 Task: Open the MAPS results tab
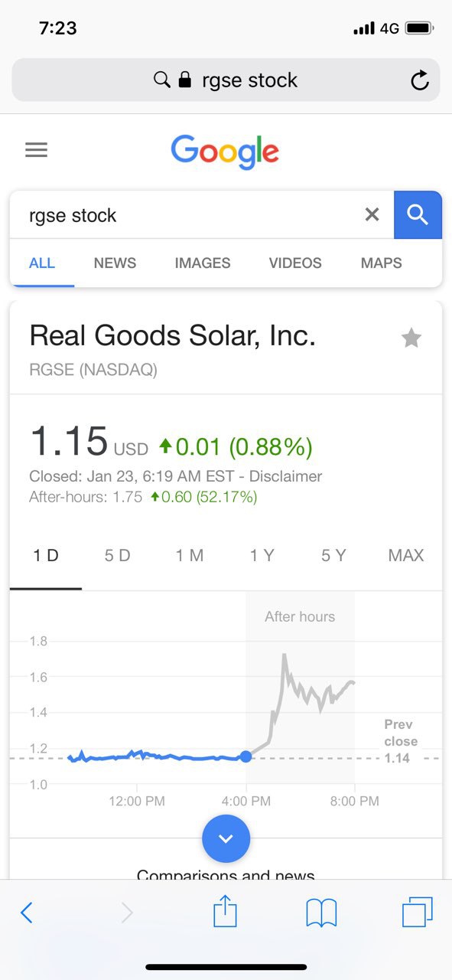coord(381,263)
